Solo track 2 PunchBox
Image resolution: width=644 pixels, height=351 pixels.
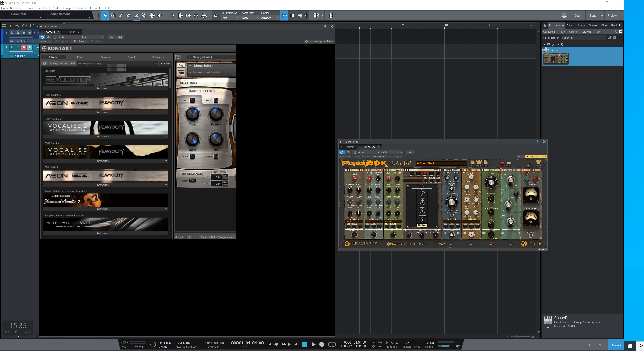point(18,47)
